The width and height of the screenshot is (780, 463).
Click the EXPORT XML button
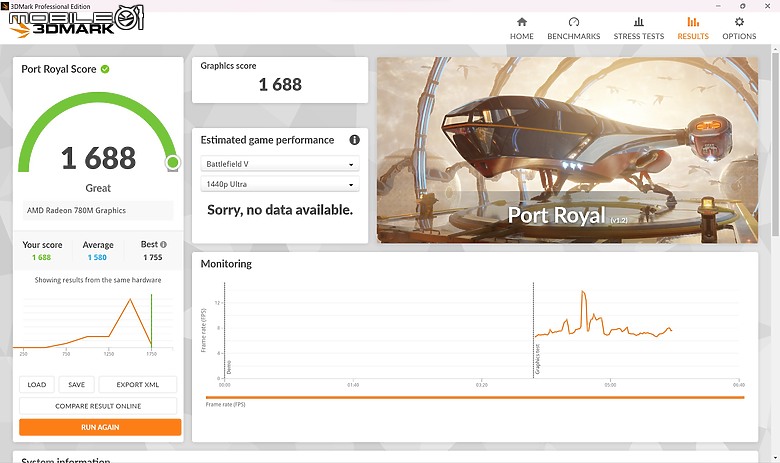click(x=138, y=384)
